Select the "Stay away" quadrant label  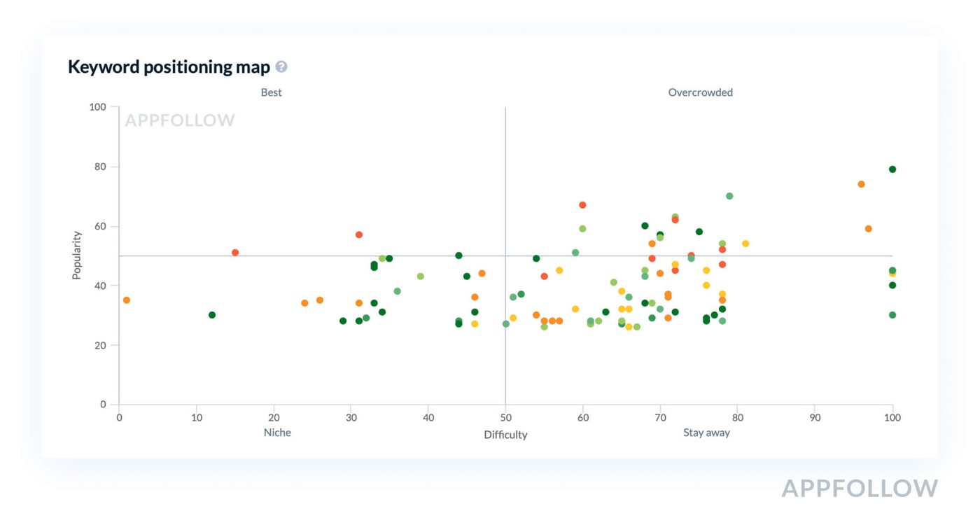pyautogui.click(x=706, y=433)
